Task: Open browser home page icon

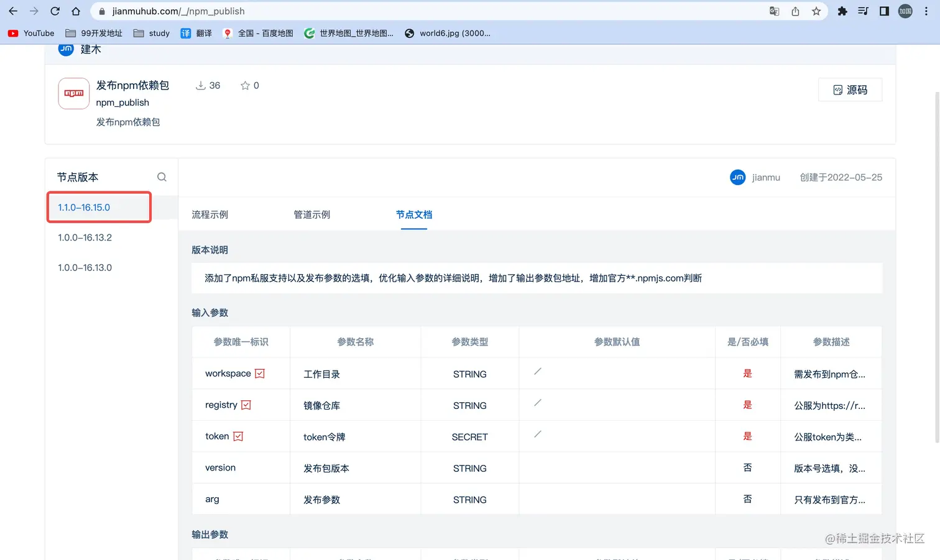Action: click(x=76, y=11)
